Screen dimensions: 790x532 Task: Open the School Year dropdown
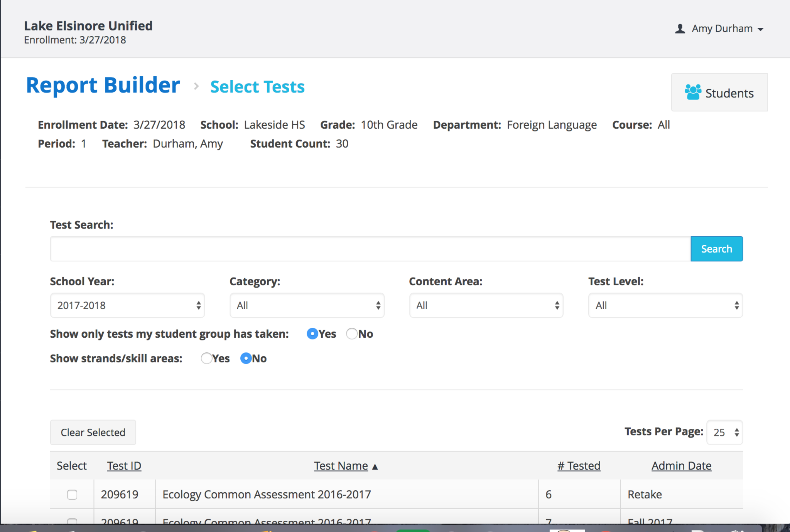(x=127, y=306)
